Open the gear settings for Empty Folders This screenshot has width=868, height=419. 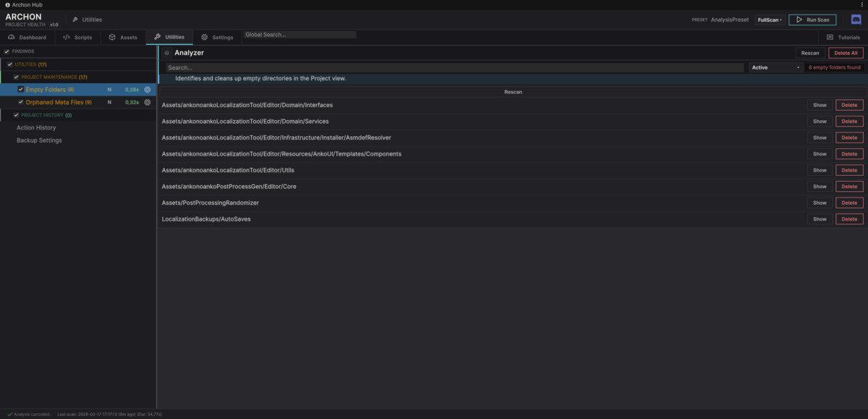click(148, 90)
